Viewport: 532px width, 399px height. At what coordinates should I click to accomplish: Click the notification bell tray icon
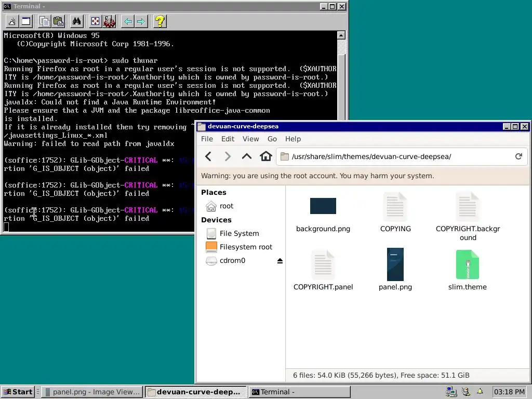point(480,392)
